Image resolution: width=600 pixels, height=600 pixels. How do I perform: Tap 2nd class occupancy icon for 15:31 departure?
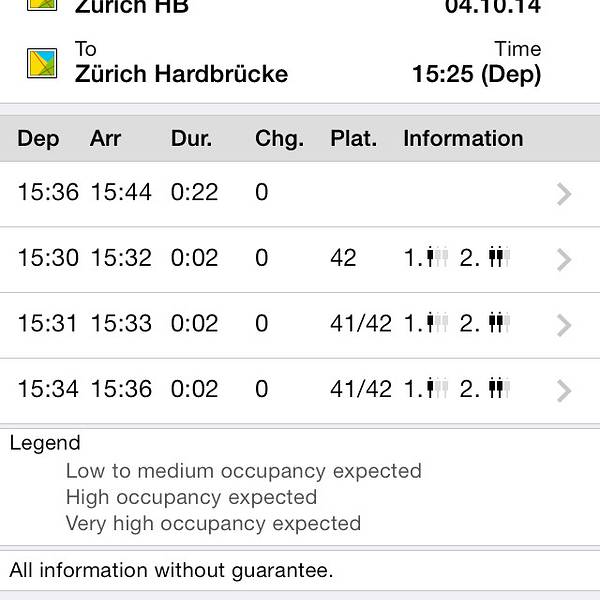[498, 323]
